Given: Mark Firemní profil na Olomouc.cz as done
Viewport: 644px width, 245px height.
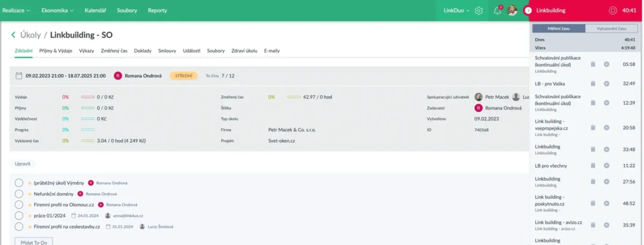Looking at the screenshot, I should click(19, 204).
